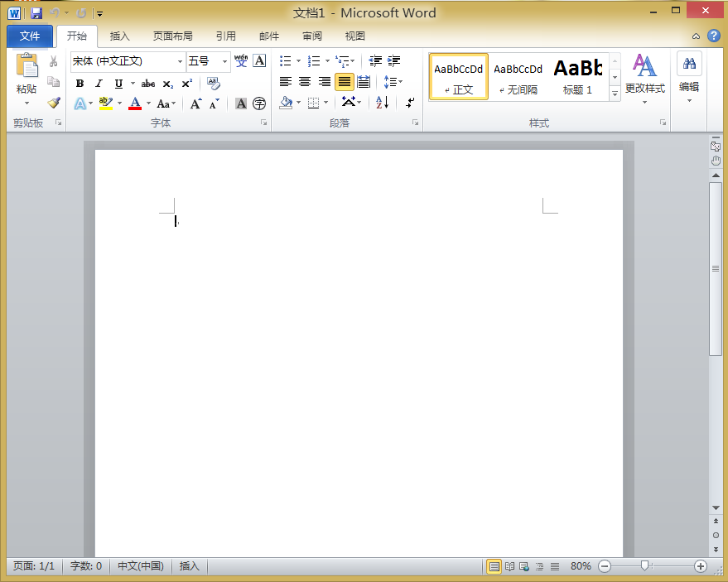Click the Undo arrow icon

pos(55,13)
